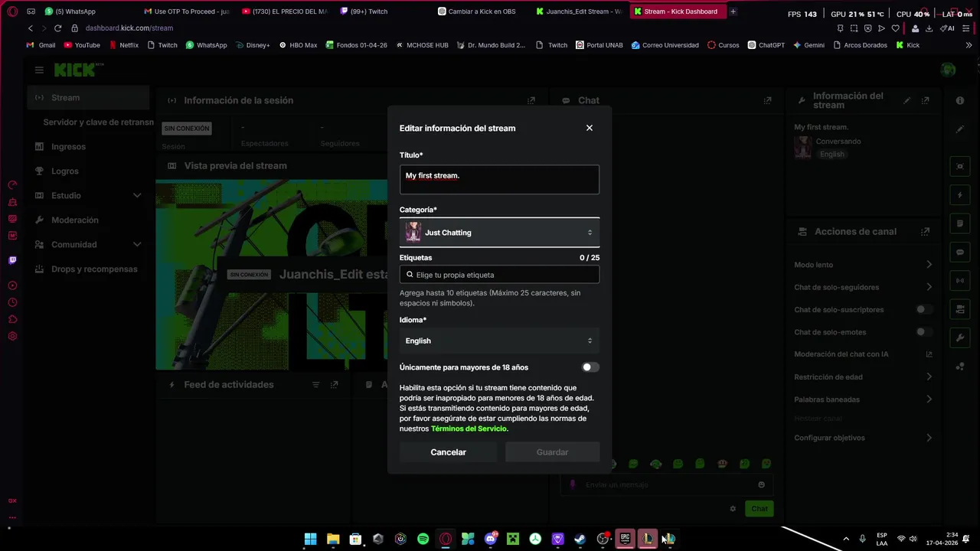
Task: Click the Enviar un mensaje chat input
Action: [x=666, y=484]
